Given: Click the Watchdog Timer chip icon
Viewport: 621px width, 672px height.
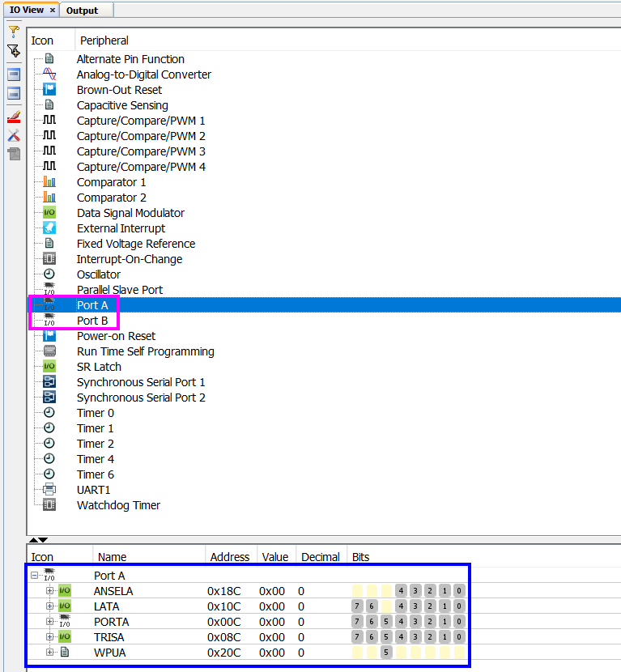Looking at the screenshot, I should (49, 505).
